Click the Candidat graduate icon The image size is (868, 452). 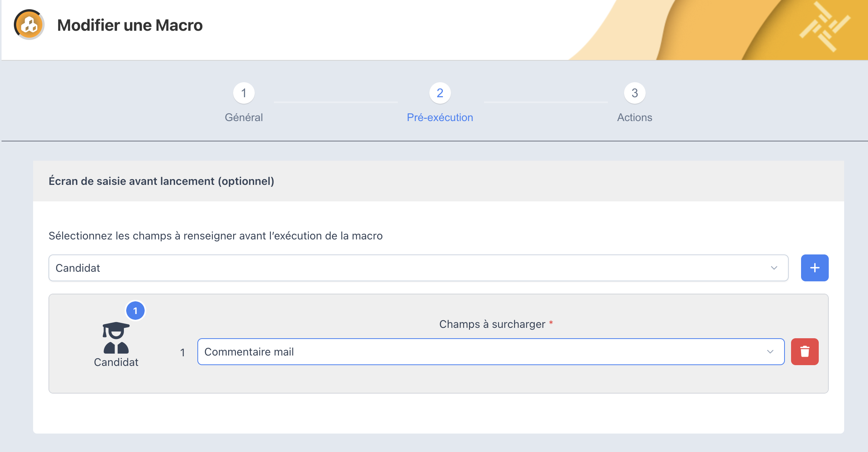(116, 337)
